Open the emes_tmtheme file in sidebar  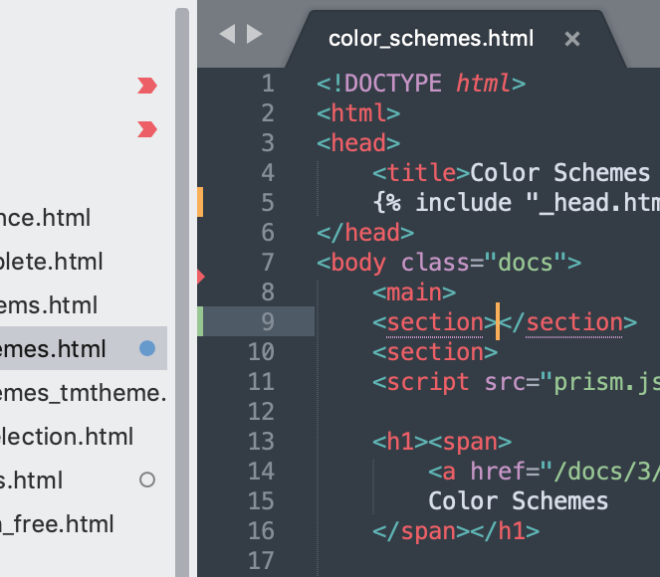(x=83, y=393)
